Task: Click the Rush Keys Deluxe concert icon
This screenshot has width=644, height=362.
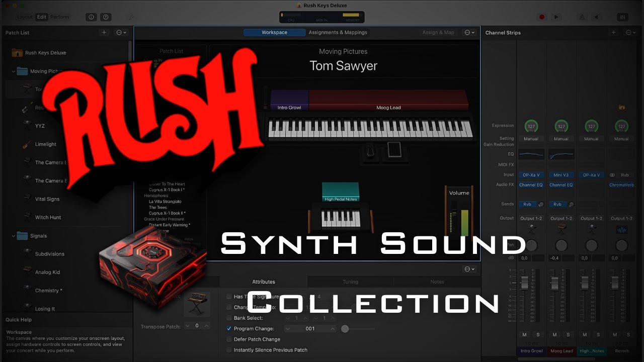Action: pos(17,53)
